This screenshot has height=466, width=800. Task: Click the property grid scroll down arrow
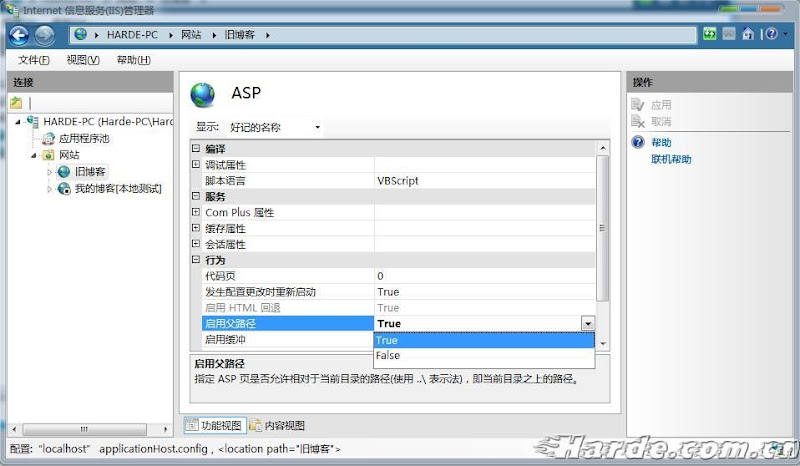[603, 344]
